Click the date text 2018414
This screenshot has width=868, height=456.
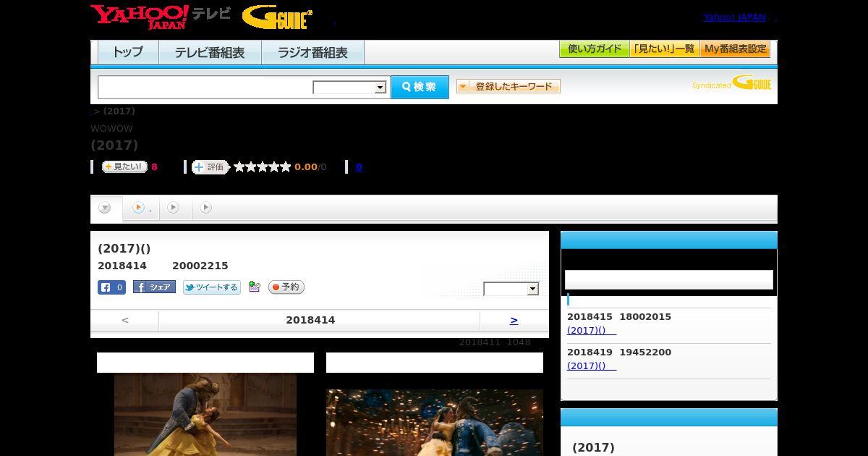(310, 320)
